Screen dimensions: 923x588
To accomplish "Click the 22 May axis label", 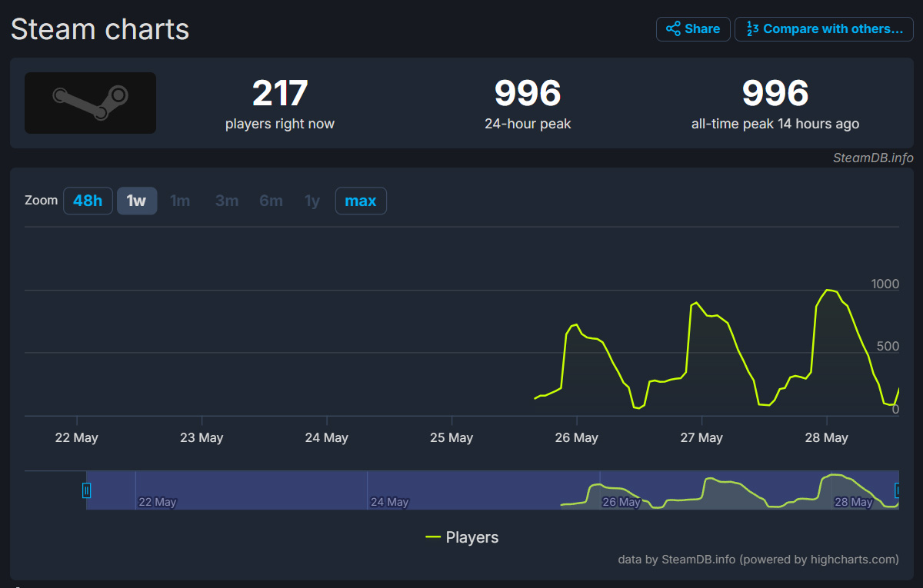I will (x=77, y=437).
